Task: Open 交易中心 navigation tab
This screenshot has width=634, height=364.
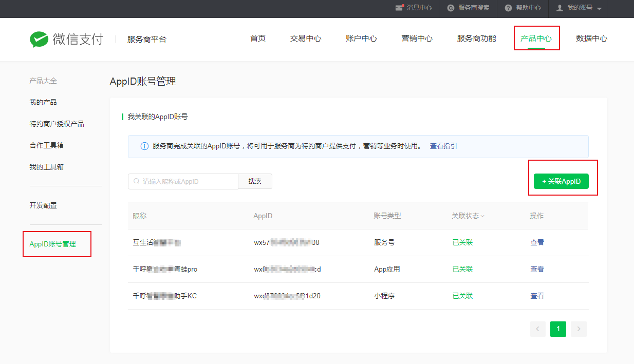Action: (306, 39)
